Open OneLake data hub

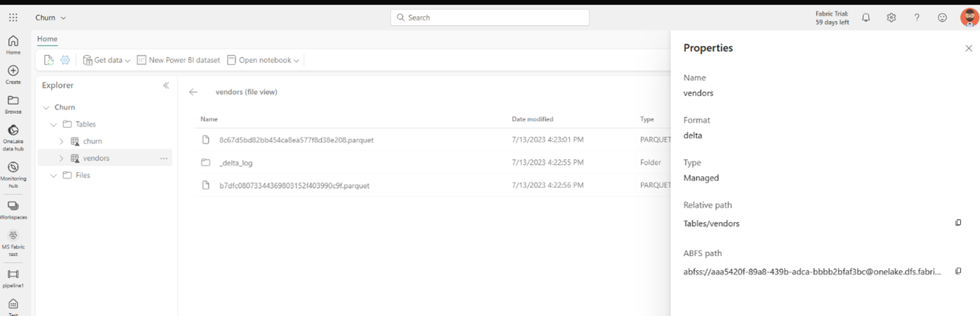[x=13, y=138]
